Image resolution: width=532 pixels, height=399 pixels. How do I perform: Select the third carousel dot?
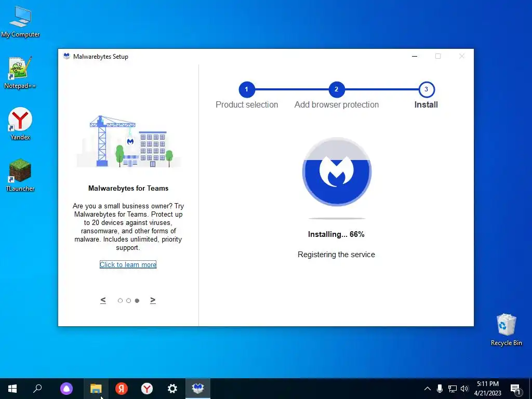click(x=137, y=301)
